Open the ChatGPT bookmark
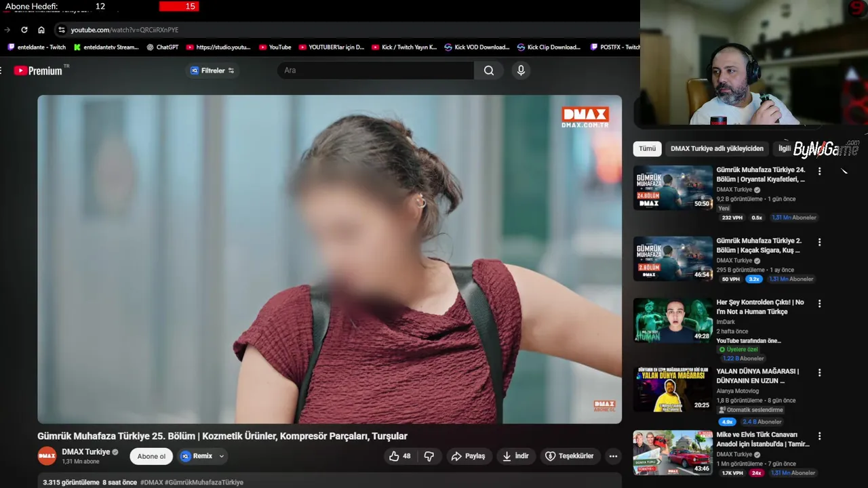 click(x=163, y=47)
